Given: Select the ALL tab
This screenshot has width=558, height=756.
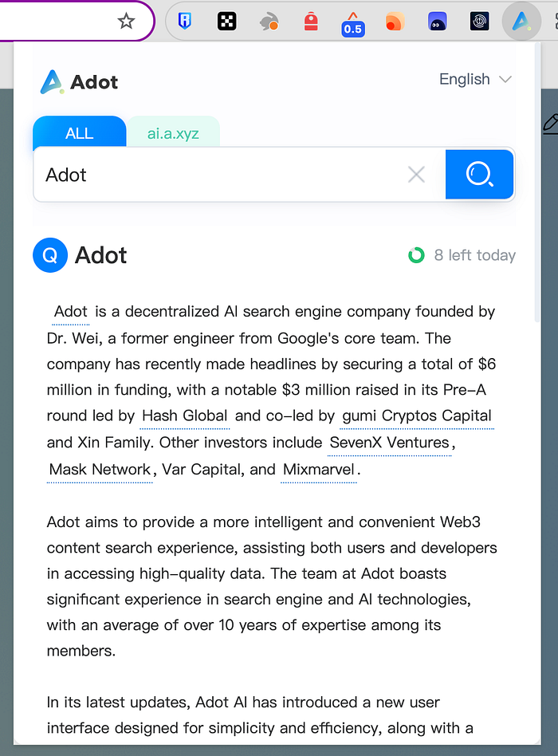Looking at the screenshot, I should (x=79, y=133).
